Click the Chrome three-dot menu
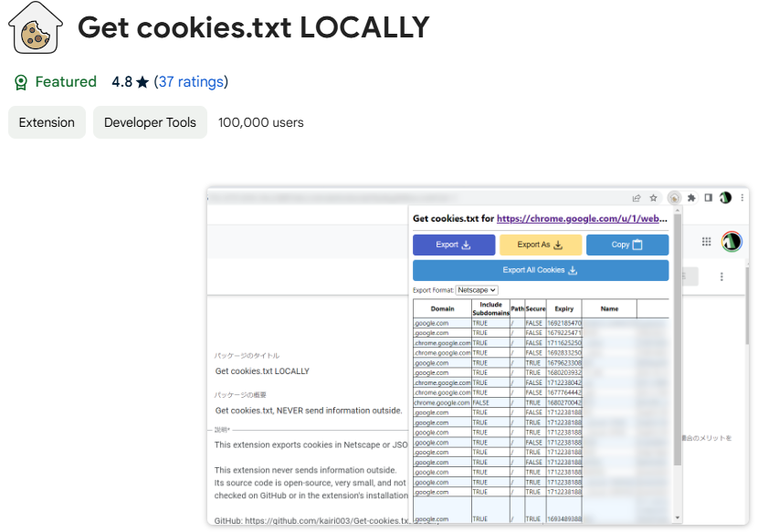The width and height of the screenshot is (758, 532). pos(745,197)
